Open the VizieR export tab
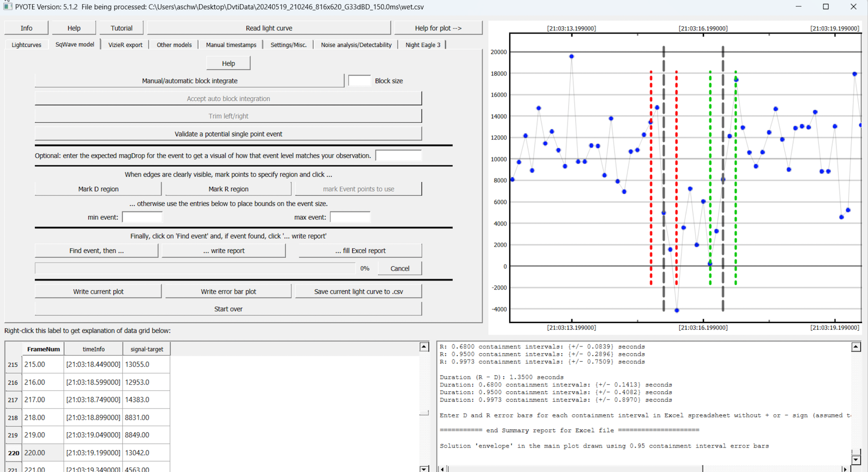The image size is (868, 472). click(x=125, y=45)
